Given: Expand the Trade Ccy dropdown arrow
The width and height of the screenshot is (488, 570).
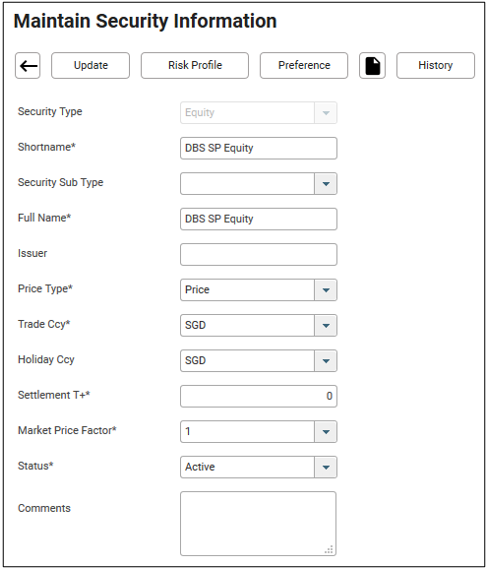Looking at the screenshot, I should (326, 326).
